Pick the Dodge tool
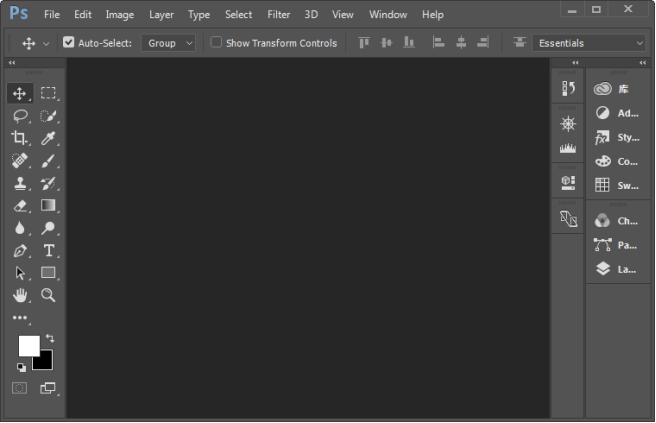Viewport: 656px width, 423px height. 48,228
